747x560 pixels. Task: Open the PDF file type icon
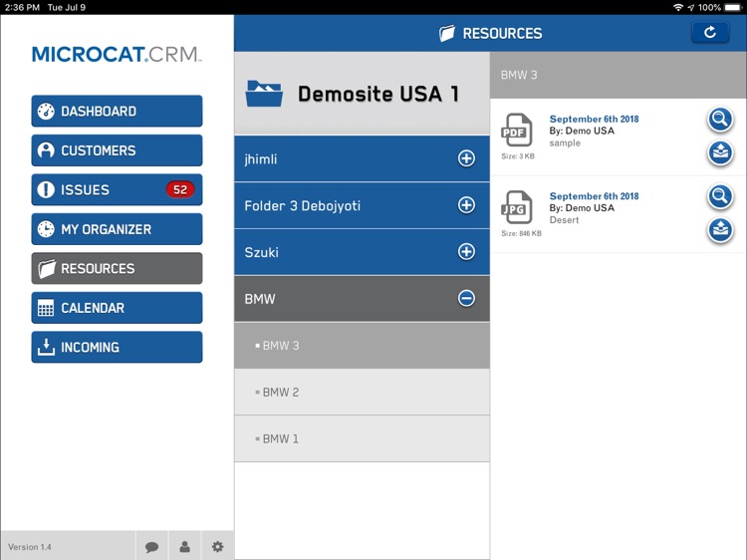pos(516,130)
